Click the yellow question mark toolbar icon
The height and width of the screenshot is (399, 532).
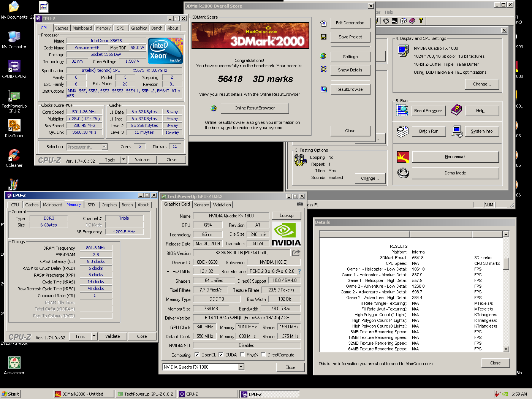tap(421, 21)
